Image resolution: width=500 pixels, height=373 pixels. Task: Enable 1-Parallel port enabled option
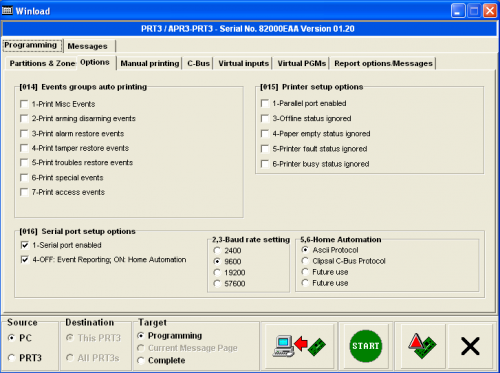click(265, 103)
